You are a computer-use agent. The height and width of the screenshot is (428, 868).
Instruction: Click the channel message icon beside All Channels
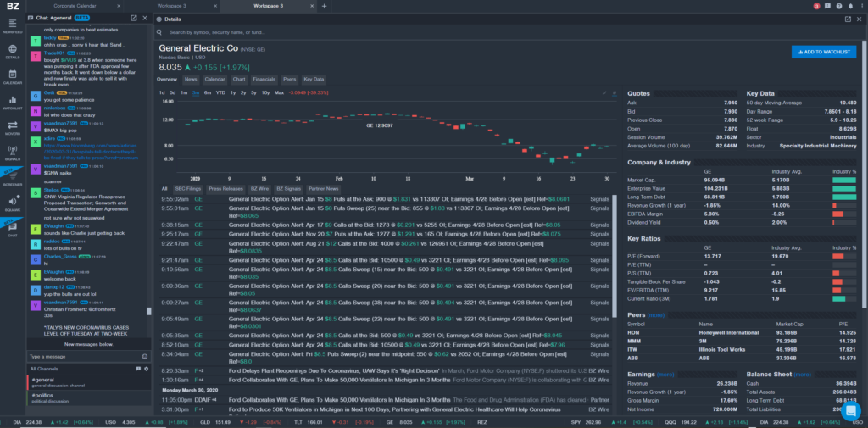(x=138, y=369)
